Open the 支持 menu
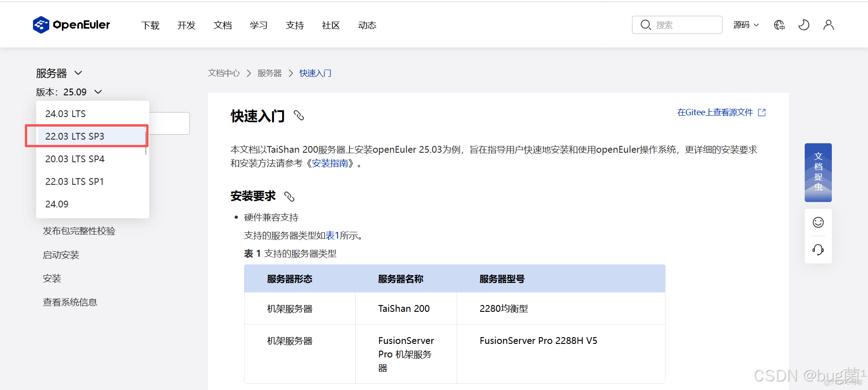Image resolution: width=868 pixels, height=390 pixels. tap(295, 25)
